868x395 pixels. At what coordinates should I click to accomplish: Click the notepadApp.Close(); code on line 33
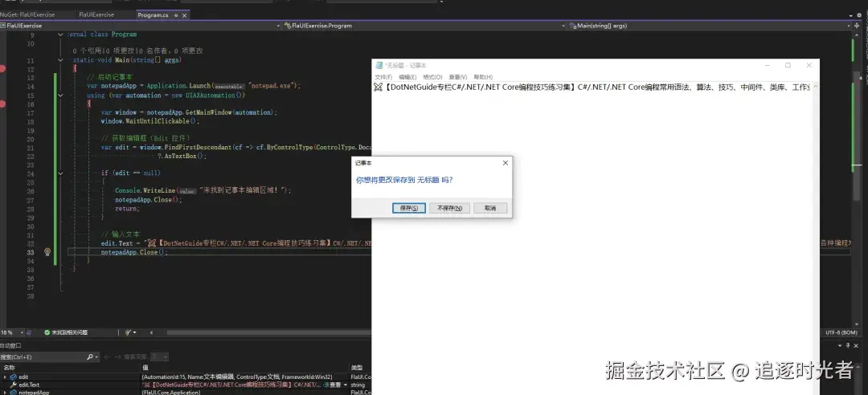point(134,252)
